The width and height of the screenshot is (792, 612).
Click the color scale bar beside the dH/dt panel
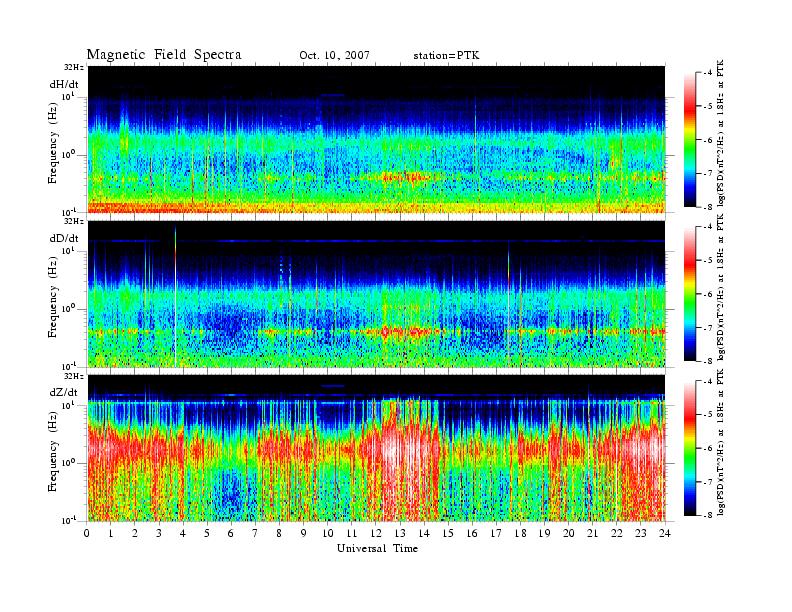pyautogui.click(x=689, y=140)
